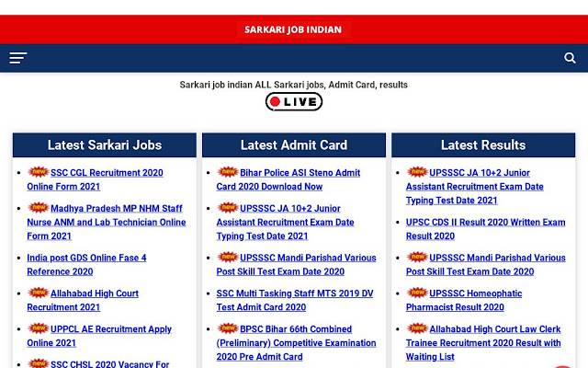
Task: Open Allahabad High Court Recruitment 2021 link
Action: coord(83,300)
